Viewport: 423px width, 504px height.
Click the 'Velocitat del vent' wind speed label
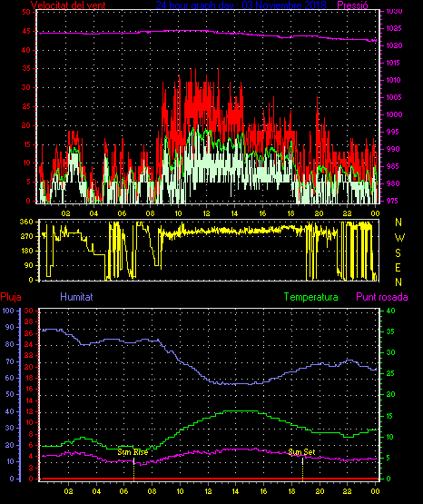(68, 5)
